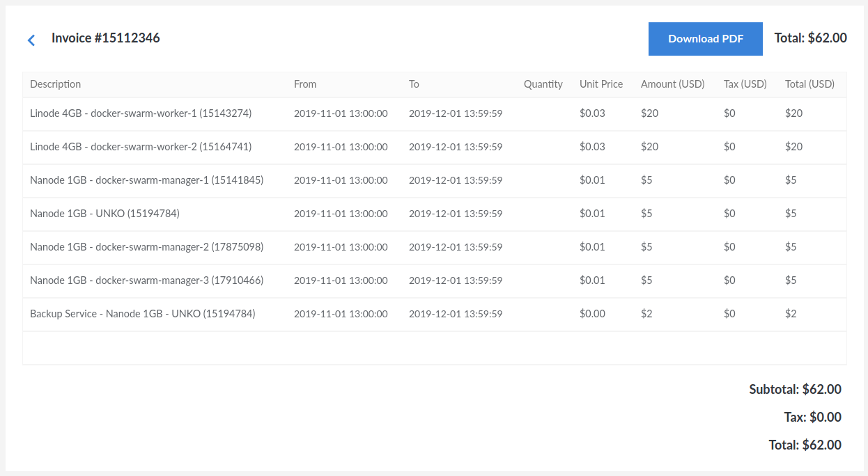
Task: Select the bottom Total: $62.00 summary line
Action: [805, 445]
